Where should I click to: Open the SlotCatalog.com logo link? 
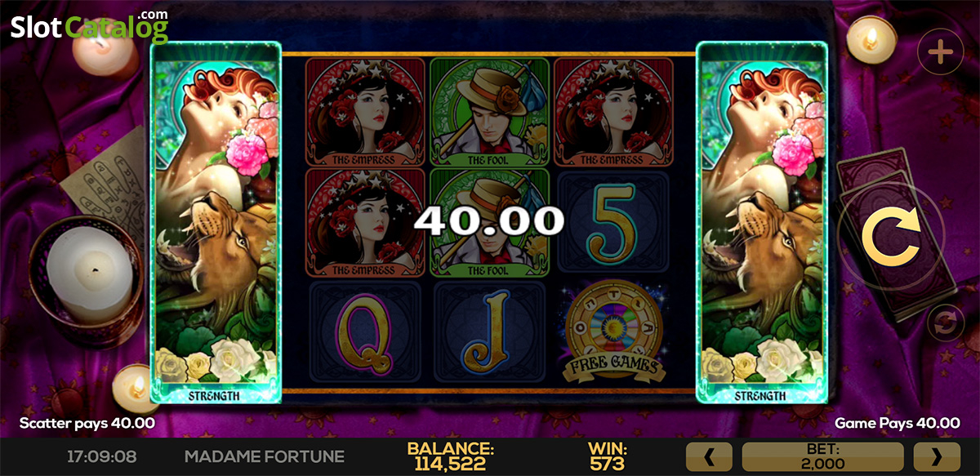click(x=89, y=27)
